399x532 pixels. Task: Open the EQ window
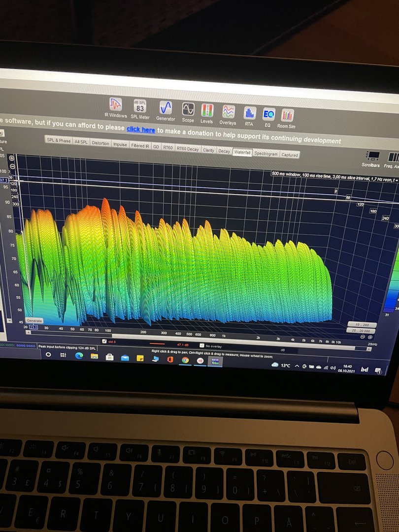[268, 117]
